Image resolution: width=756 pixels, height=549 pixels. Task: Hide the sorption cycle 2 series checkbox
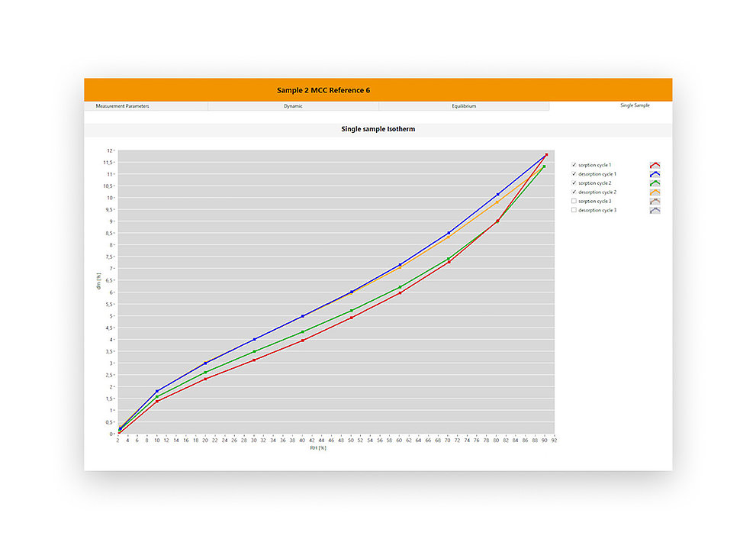(x=574, y=182)
